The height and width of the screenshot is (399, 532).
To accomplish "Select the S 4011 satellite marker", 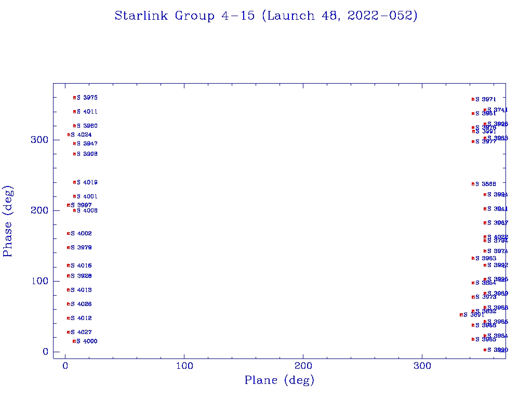I will pyautogui.click(x=74, y=112).
